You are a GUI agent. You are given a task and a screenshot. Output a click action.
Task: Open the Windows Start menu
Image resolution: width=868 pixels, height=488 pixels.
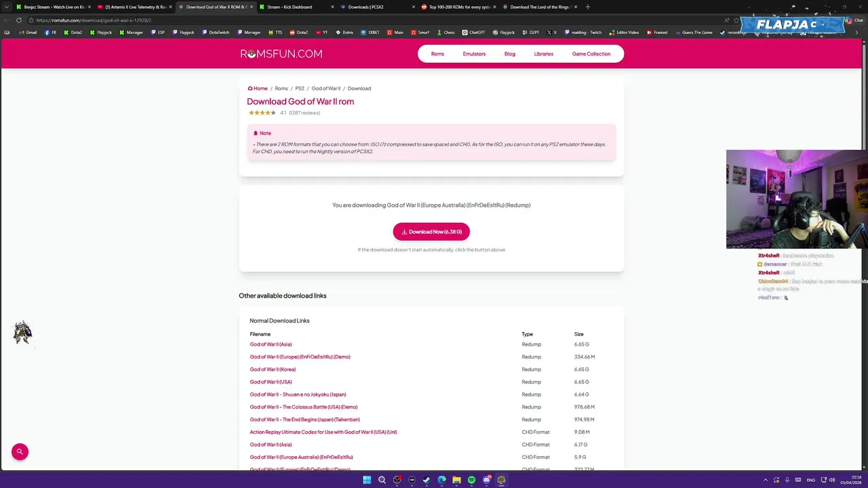tap(367, 480)
